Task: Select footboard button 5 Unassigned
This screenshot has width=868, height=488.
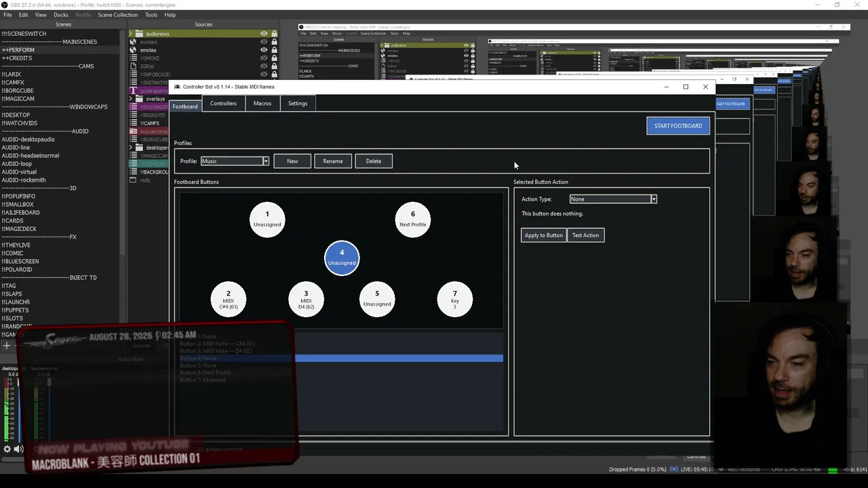Action: (377, 299)
